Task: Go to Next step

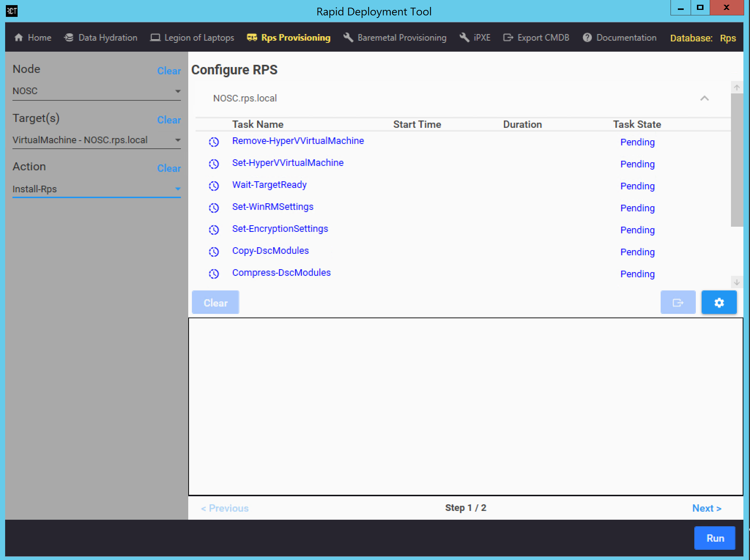Action: click(706, 508)
